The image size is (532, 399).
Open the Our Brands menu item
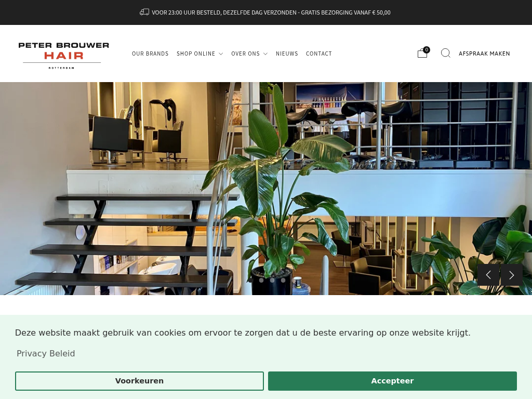[x=150, y=54]
